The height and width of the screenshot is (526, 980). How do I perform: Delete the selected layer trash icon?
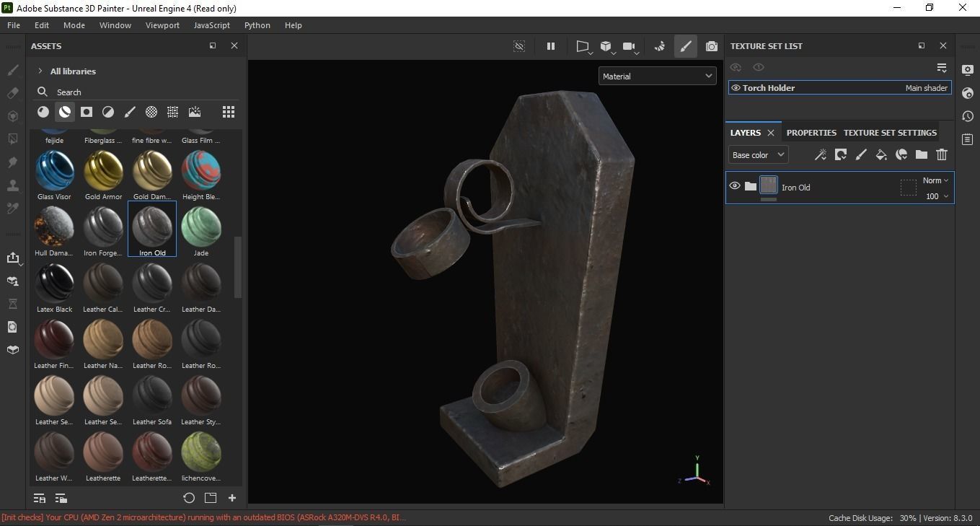942,154
